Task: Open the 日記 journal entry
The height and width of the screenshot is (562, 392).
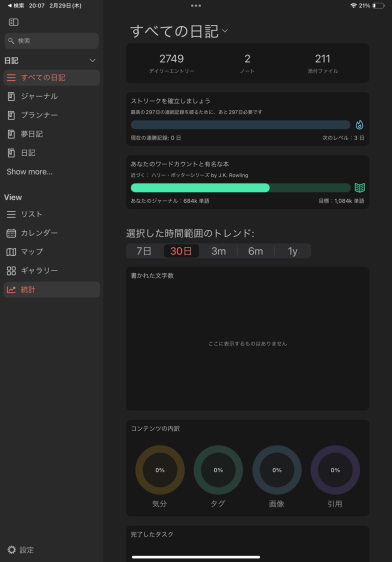Action: point(21,153)
